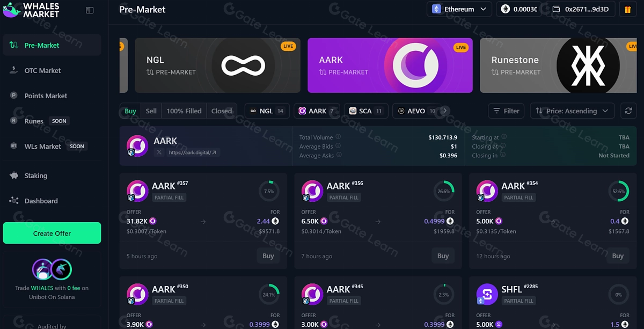Toggle the 100% Filled filter

coord(184,111)
